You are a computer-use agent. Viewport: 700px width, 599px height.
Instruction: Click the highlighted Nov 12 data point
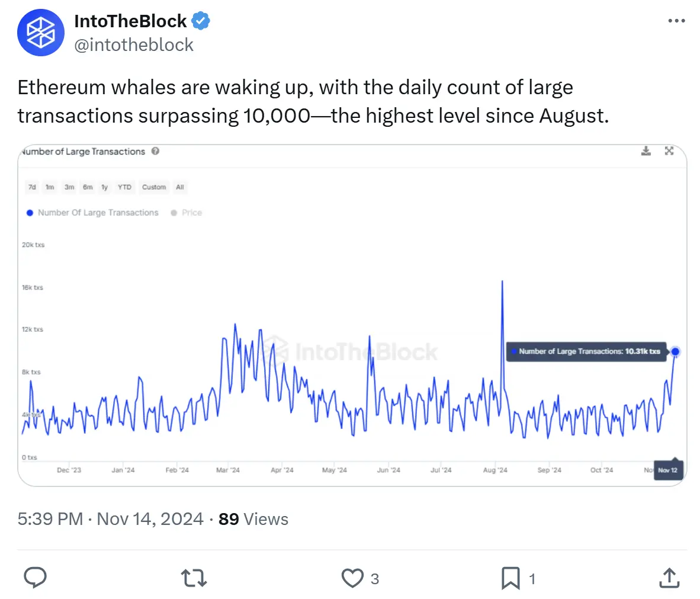pyautogui.click(x=675, y=351)
